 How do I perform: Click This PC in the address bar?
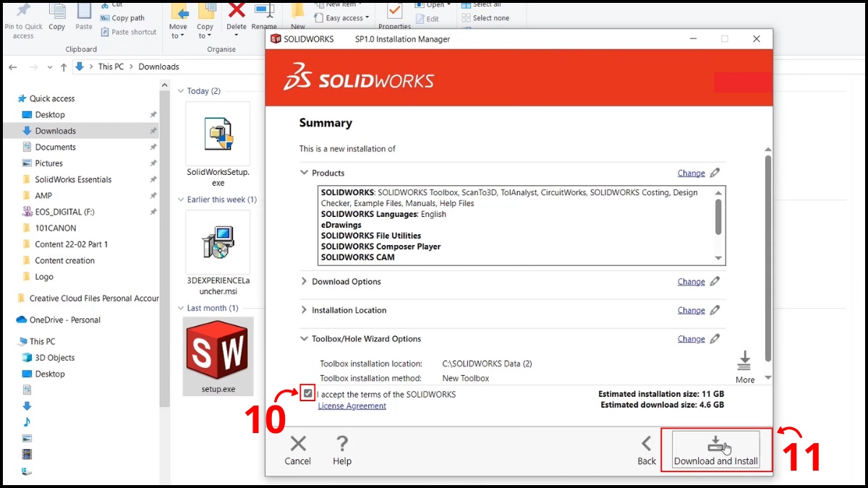(111, 67)
